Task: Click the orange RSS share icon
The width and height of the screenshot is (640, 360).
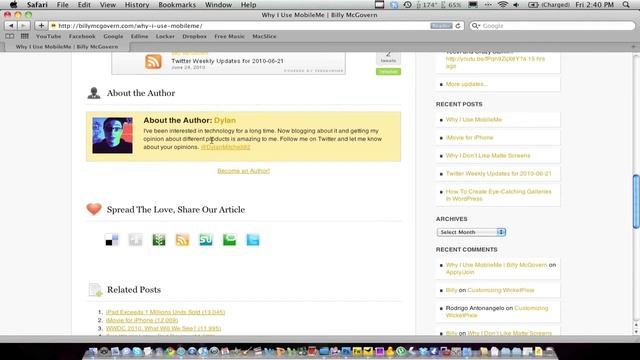Action: tap(182, 240)
